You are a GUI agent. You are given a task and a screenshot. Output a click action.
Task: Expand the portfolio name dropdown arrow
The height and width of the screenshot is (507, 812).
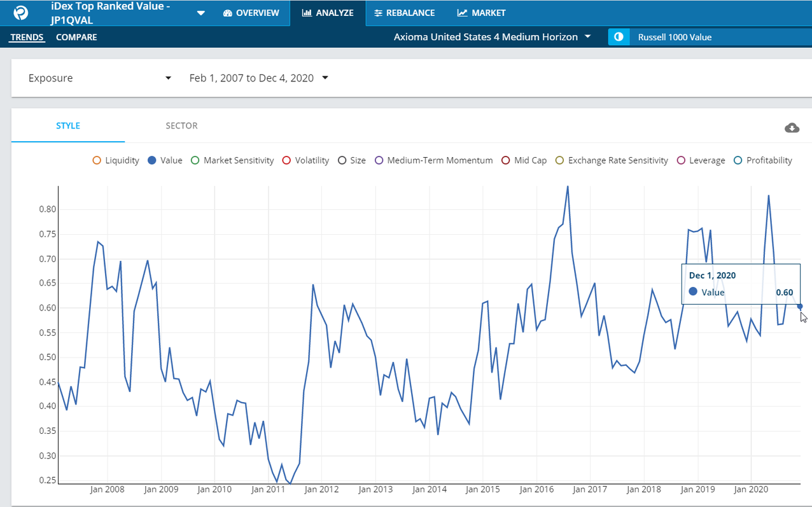coord(201,13)
